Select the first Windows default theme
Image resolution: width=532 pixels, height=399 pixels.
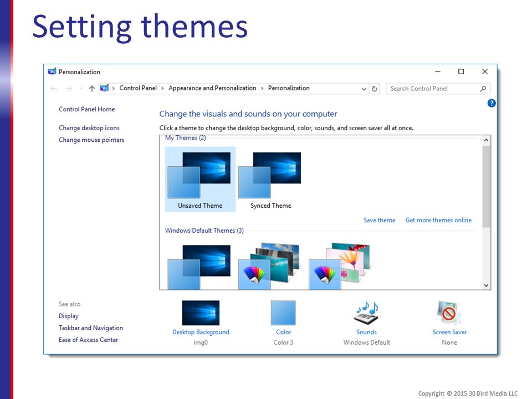[199, 267]
